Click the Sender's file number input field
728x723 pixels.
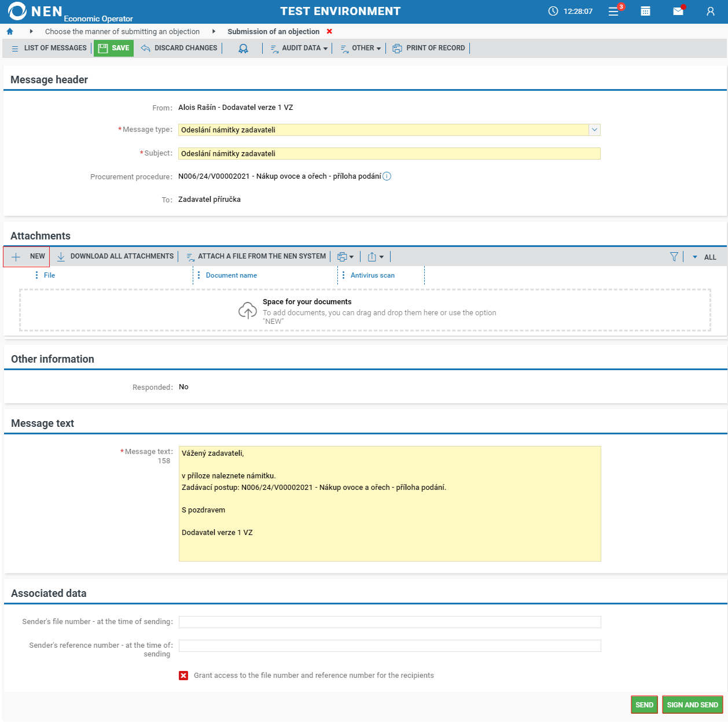(389, 622)
